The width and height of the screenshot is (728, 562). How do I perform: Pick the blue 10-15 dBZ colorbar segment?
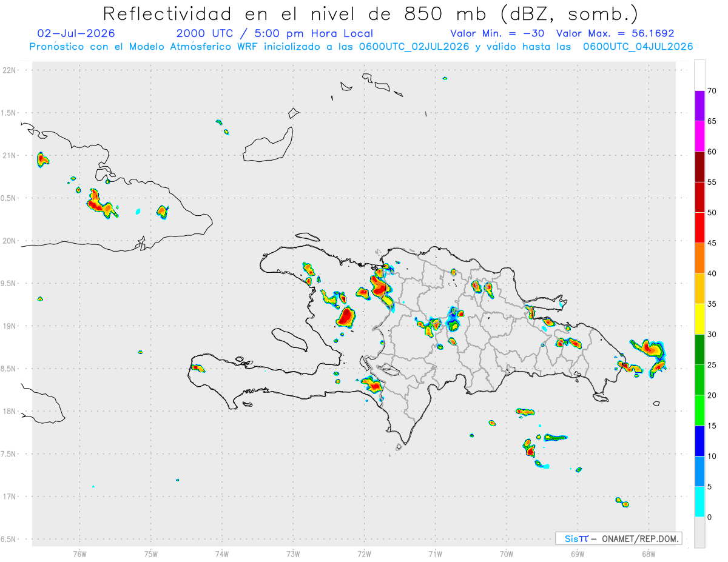(x=699, y=441)
